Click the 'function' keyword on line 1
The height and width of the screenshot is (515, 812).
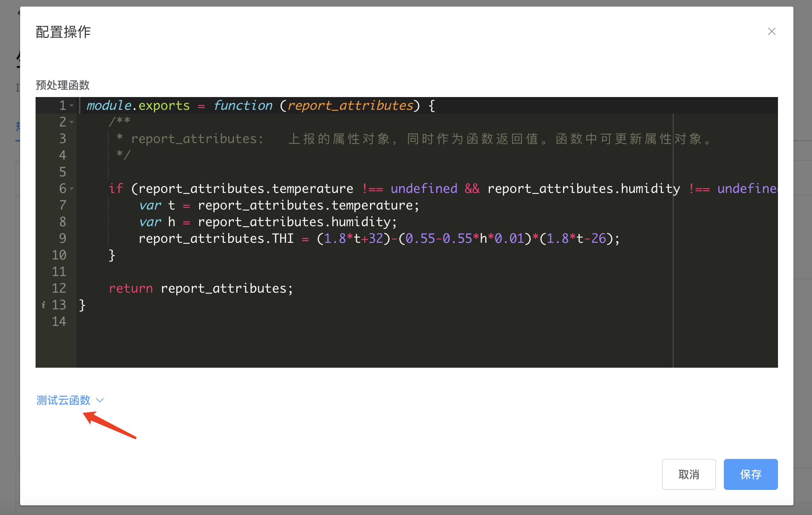(243, 106)
